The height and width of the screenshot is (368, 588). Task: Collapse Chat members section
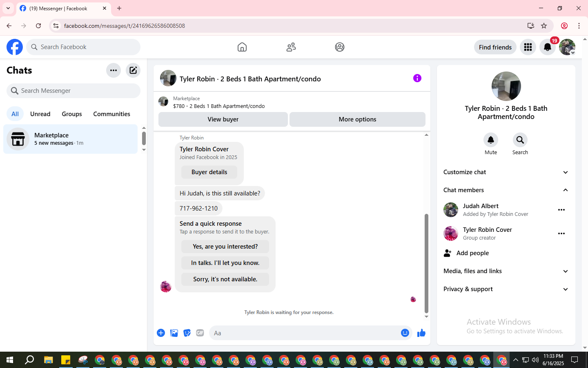[506, 190]
